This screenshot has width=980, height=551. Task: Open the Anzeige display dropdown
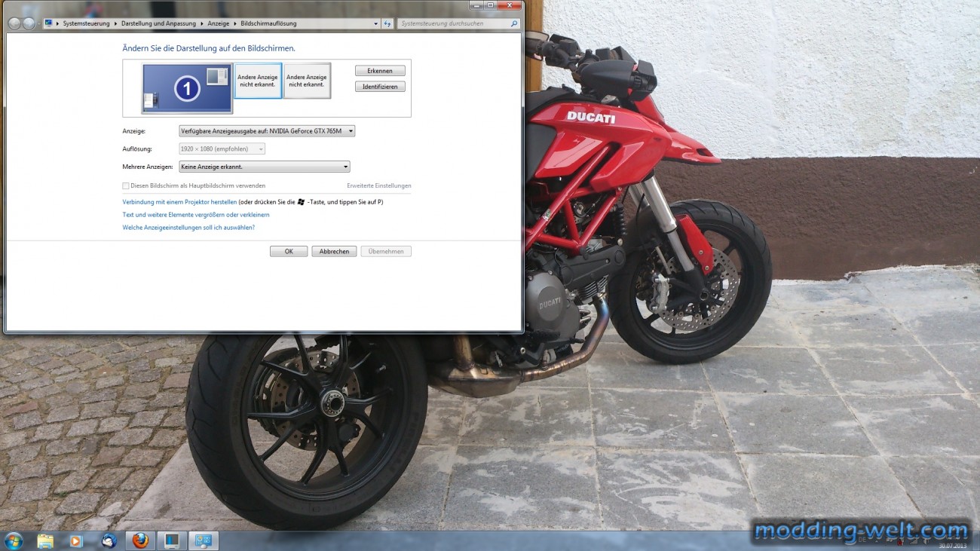(x=267, y=131)
